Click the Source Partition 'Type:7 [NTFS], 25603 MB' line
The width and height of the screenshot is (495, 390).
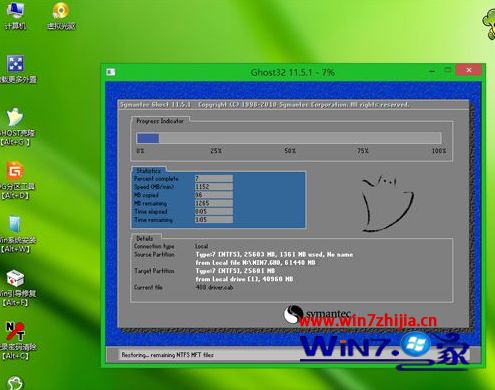[x=274, y=255]
